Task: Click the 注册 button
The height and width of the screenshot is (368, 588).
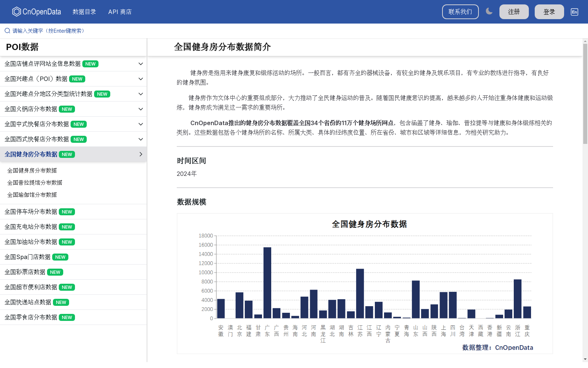Action: coord(514,12)
